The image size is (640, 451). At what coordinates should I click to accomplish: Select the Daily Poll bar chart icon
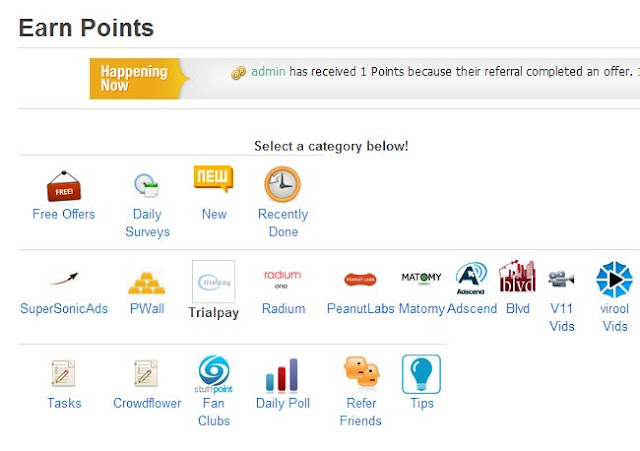pyautogui.click(x=282, y=375)
